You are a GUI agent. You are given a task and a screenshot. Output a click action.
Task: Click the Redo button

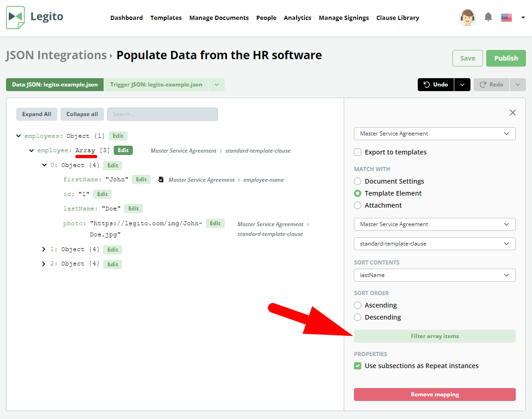[x=491, y=85]
